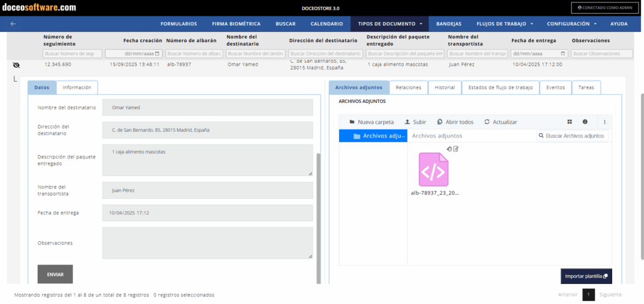Click the Subir upload icon

tap(408, 122)
